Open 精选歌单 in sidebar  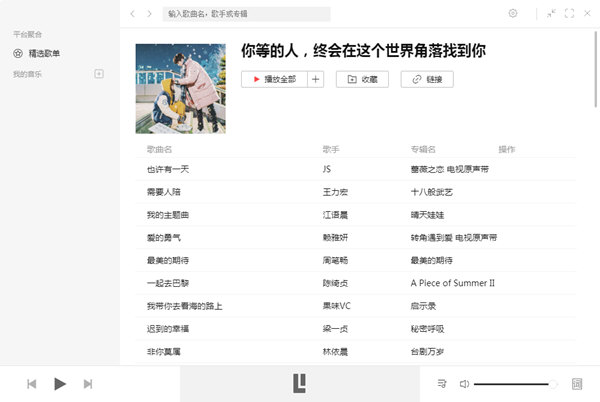pos(37,53)
